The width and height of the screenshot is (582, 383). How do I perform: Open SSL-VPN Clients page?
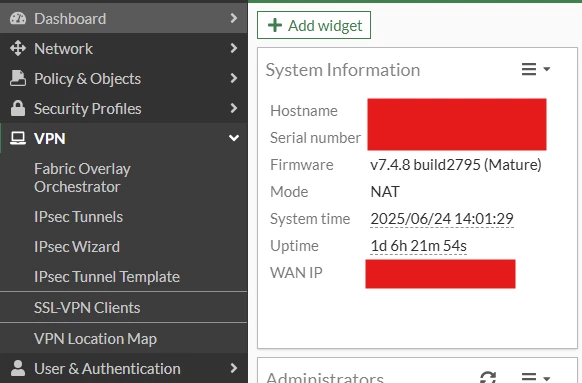(x=123, y=308)
